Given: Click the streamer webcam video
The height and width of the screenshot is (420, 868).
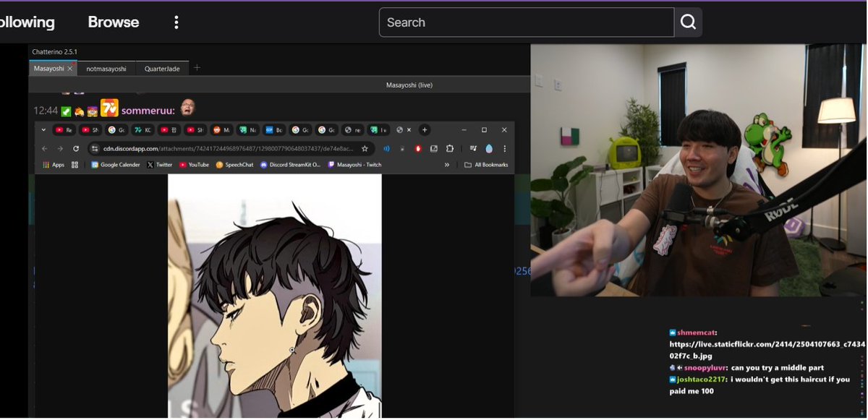Looking at the screenshot, I should 698,170.
